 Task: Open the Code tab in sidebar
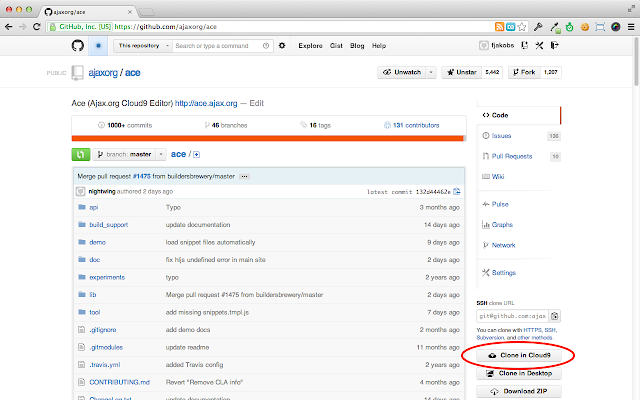pyautogui.click(x=518, y=116)
